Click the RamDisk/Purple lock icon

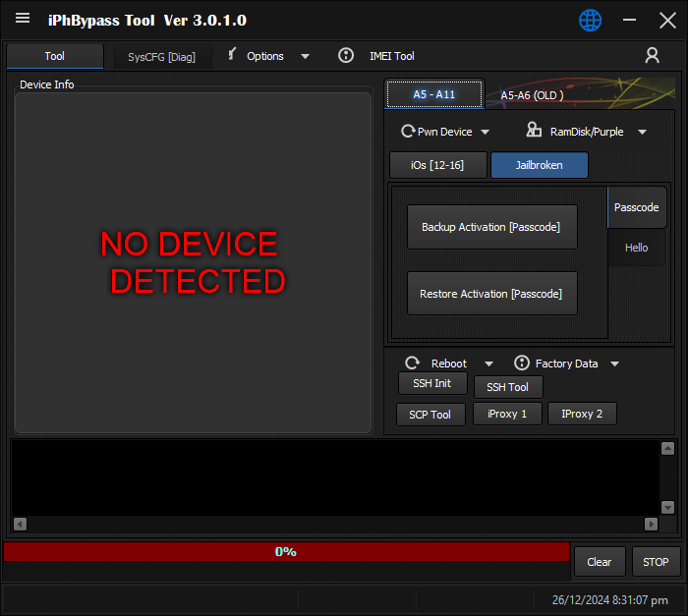pyautogui.click(x=534, y=130)
